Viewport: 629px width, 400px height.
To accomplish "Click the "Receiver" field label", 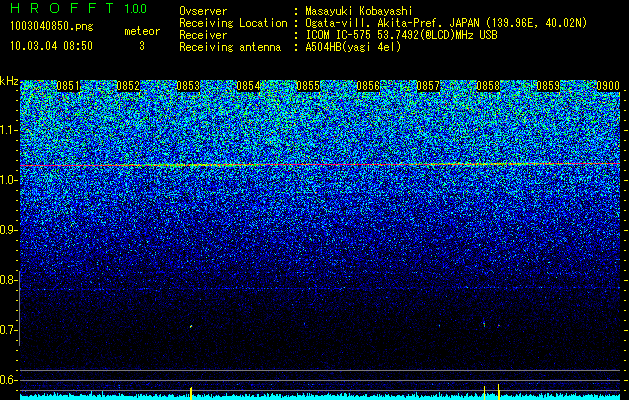I will 203,35.
